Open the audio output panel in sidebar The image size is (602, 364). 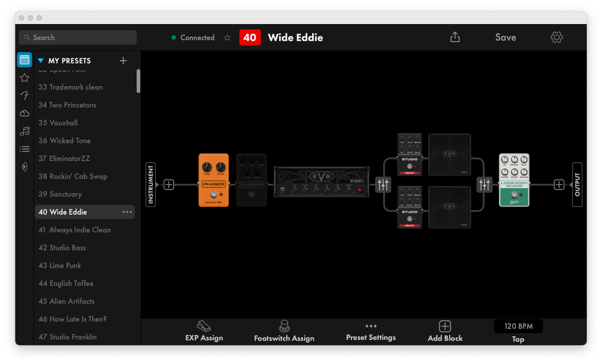(x=24, y=166)
